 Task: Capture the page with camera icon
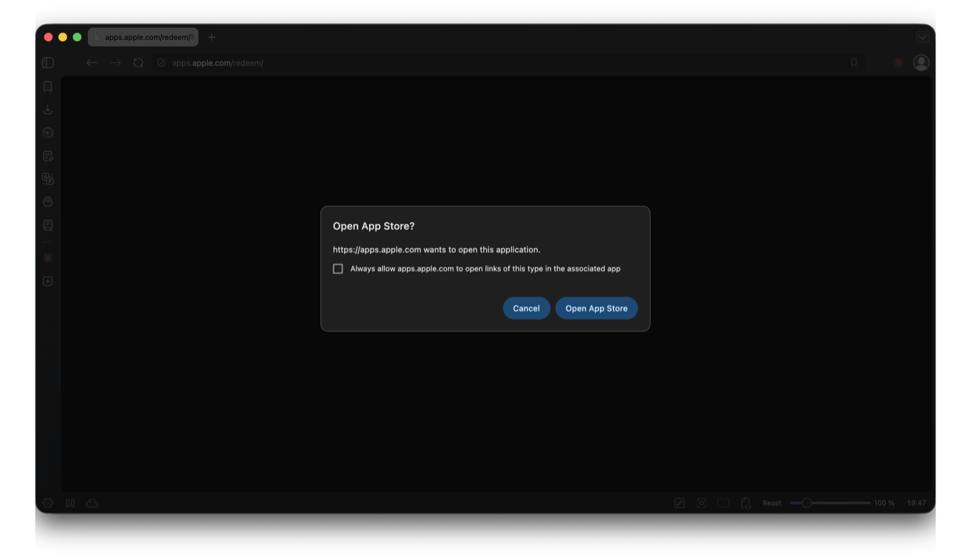(x=702, y=503)
